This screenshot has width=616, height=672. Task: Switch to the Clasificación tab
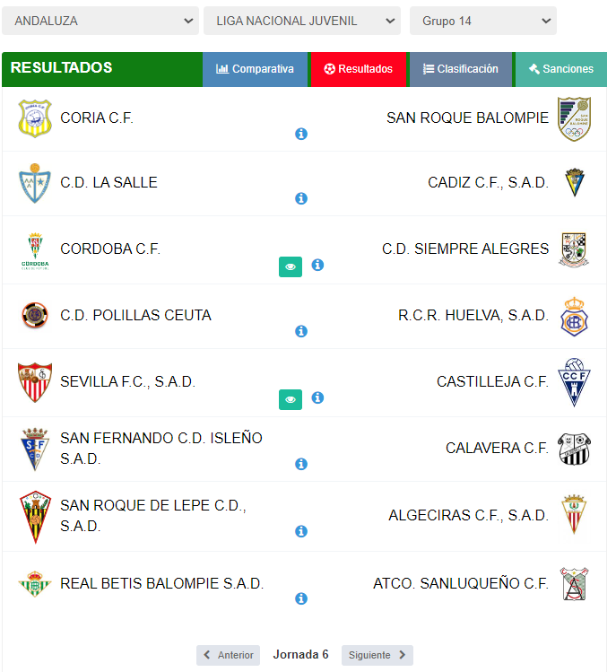point(461,69)
